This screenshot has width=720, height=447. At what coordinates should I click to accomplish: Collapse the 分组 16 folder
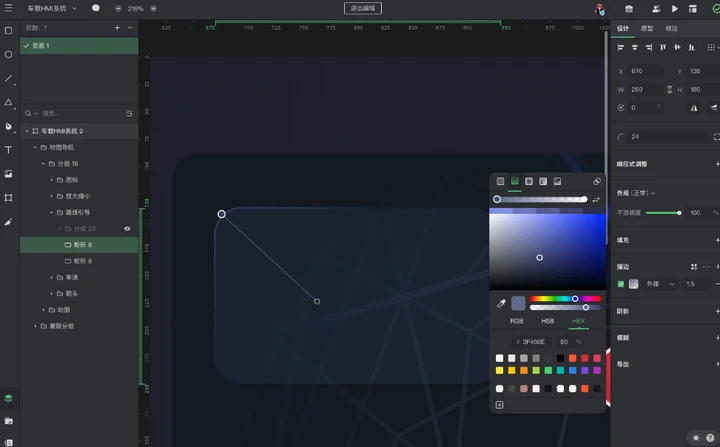[x=44, y=164]
